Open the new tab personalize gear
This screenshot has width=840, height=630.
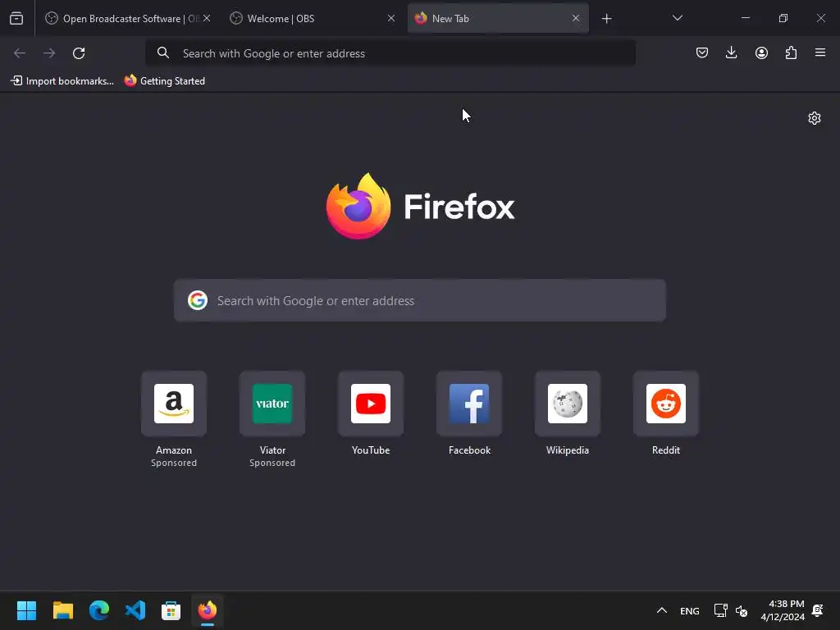point(815,118)
